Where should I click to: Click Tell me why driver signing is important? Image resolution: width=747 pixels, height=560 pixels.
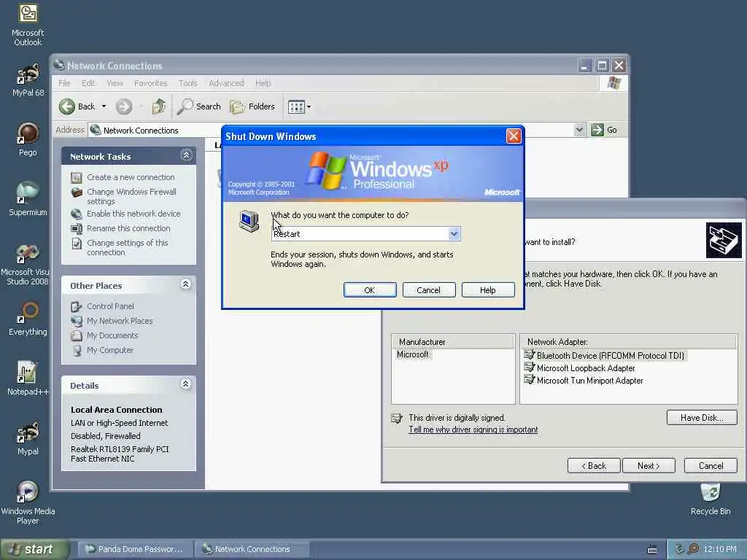[x=473, y=429]
